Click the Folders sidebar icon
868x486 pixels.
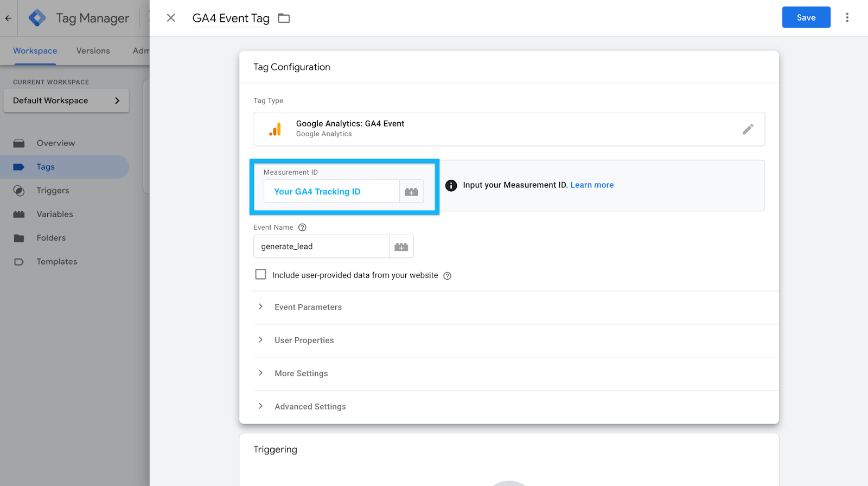(x=19, y=238)
